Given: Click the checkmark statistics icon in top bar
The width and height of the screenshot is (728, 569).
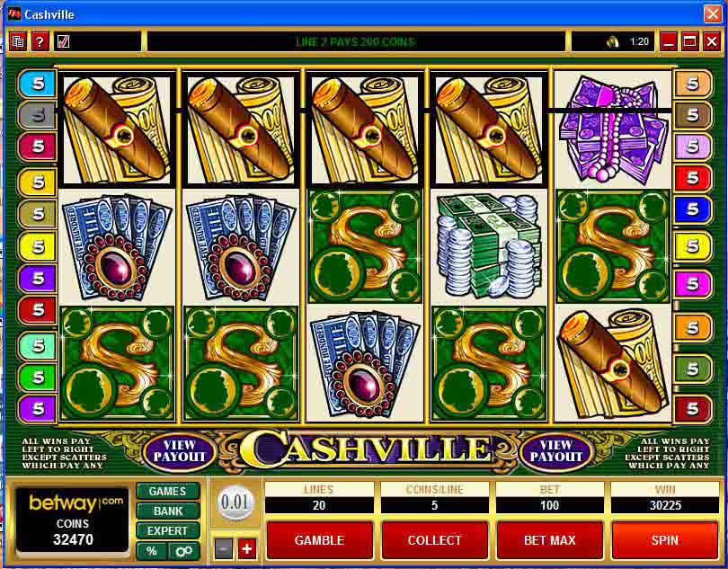Looking at the screenshot, I should [x=63, y=42].
